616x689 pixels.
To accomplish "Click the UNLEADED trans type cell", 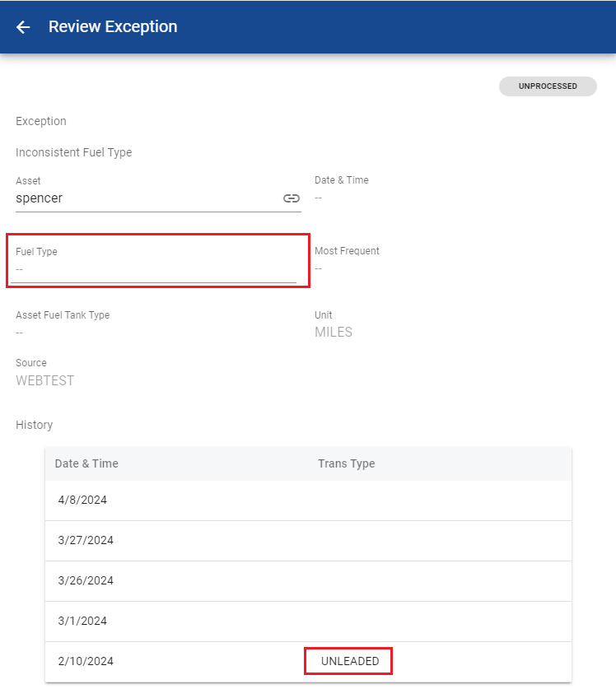I will click(x=349, y=661).
